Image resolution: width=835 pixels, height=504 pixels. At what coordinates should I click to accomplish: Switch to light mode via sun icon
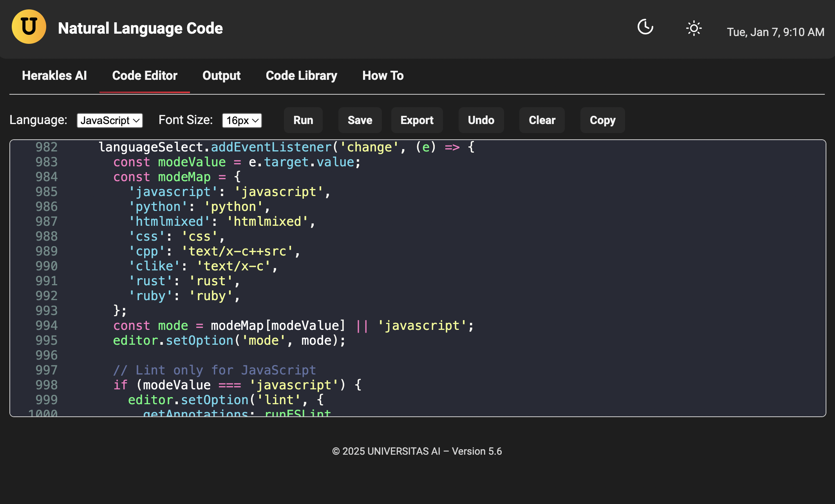pos(694,28)
